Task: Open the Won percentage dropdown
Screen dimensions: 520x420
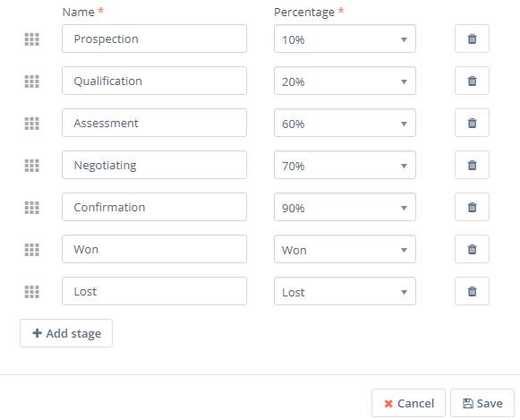Action: pos(345,249)
